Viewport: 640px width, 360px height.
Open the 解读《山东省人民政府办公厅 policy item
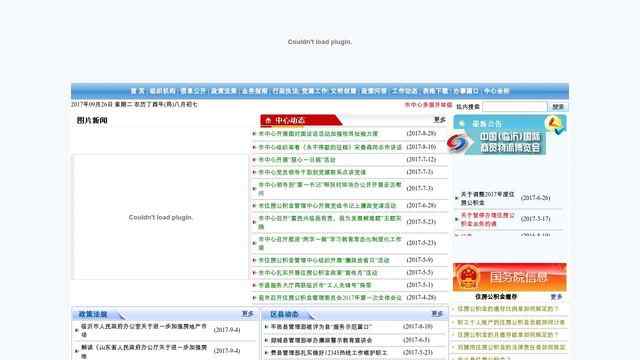[144, 351]
